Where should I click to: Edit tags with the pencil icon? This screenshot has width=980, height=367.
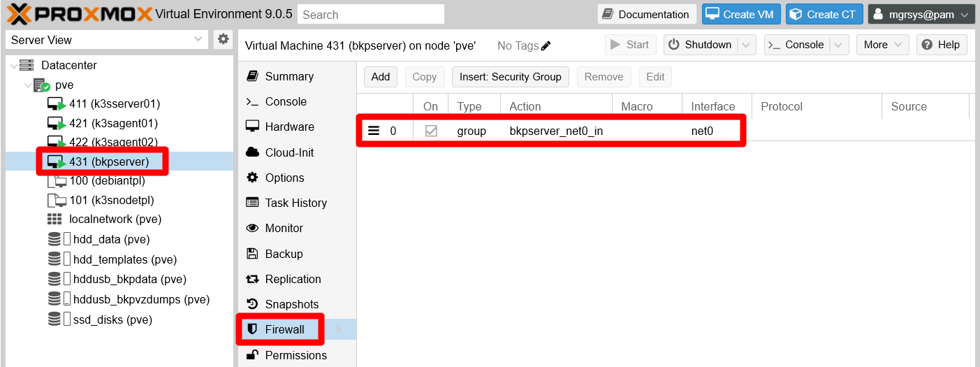[546, 45]
